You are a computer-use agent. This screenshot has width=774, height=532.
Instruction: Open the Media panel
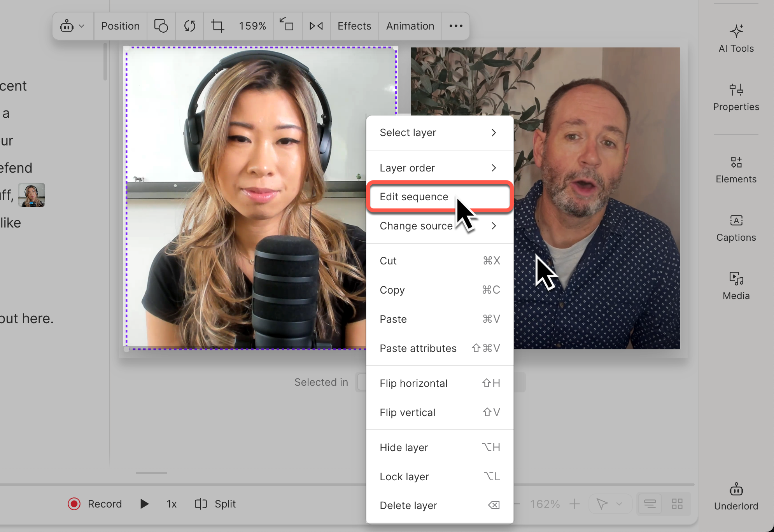(x=735, y=285)
